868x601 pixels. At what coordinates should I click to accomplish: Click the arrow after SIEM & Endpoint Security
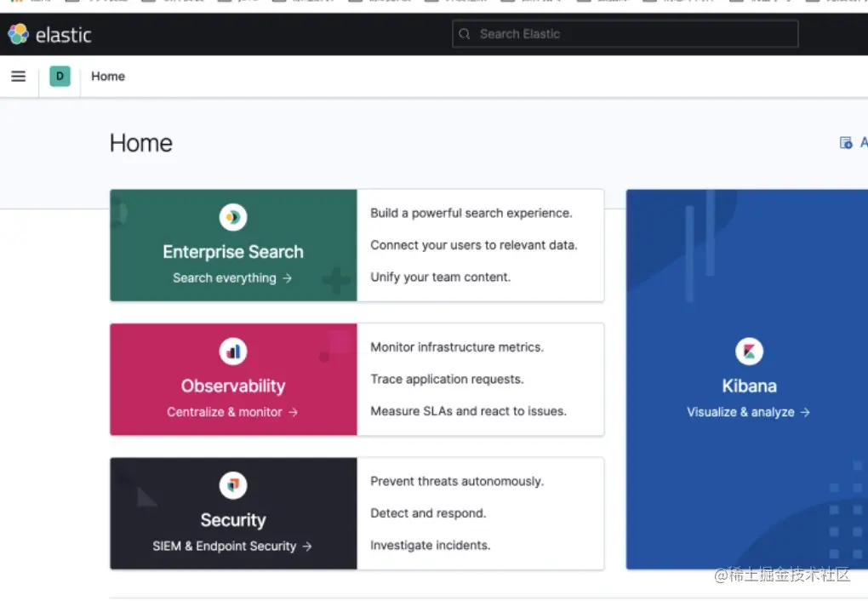[306, 547]
